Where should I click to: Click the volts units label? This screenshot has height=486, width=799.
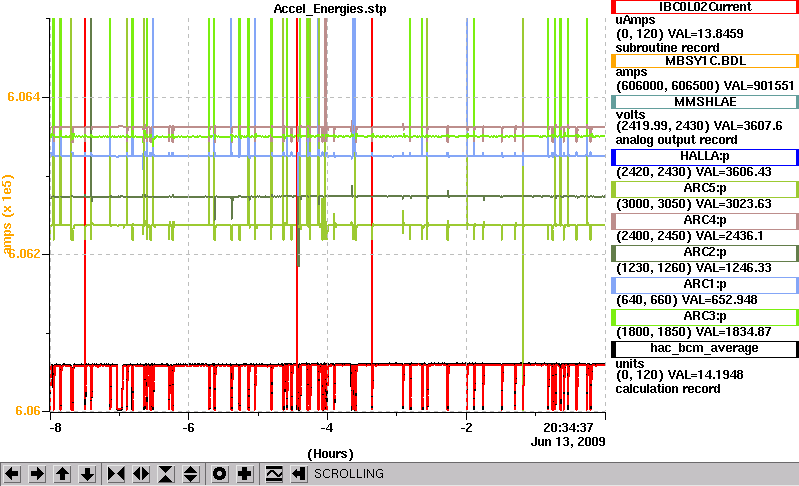click(x=630, y=115)
